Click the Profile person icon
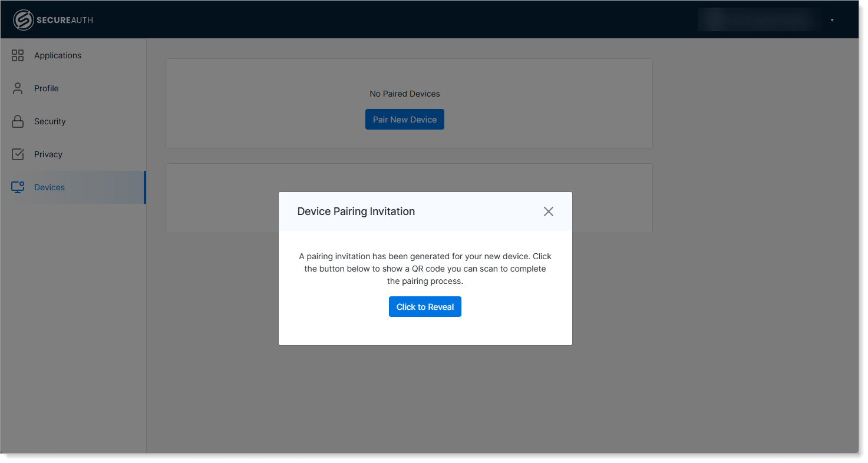 click(16, 88)
